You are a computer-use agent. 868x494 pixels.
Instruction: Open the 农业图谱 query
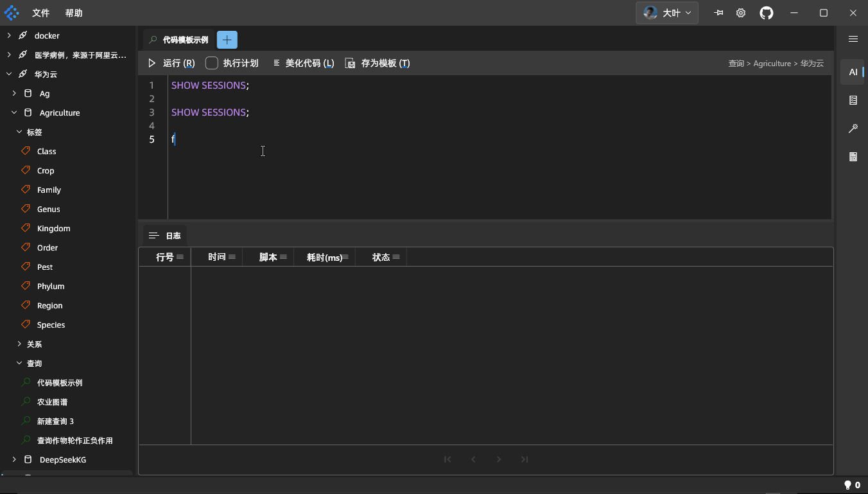pyautogui.click(x=53, y=402)
